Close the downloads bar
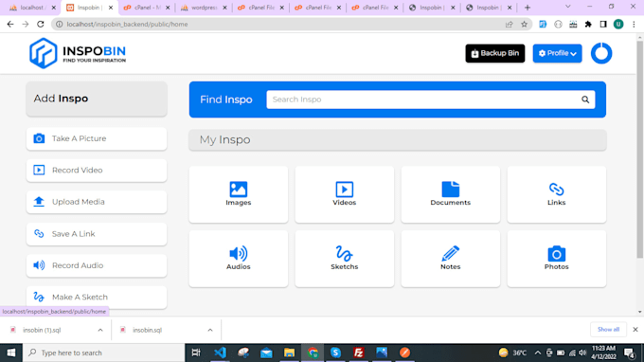Screen dimensions: 644x362 [635, 330]
